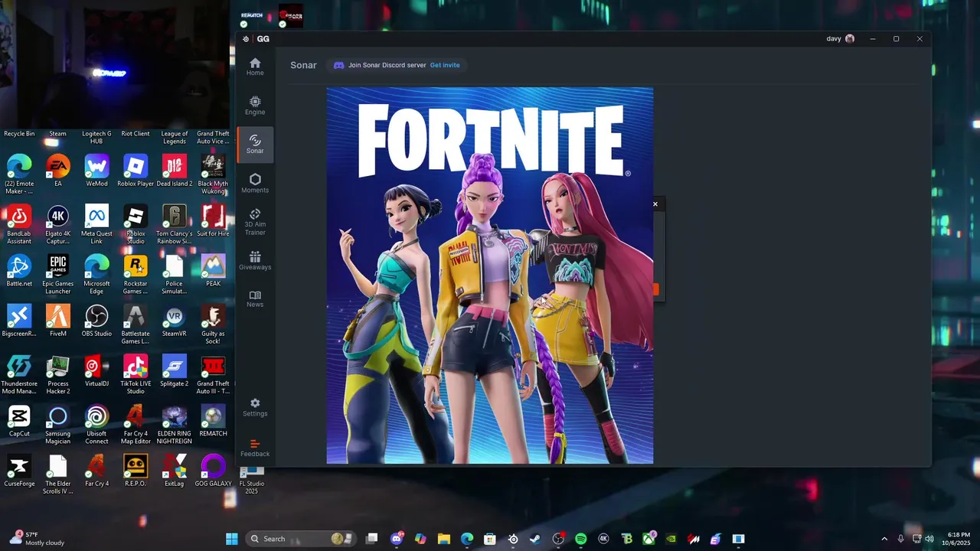Select the Sonar sidebar item
The image size is (980, 551).
[255, 145]
